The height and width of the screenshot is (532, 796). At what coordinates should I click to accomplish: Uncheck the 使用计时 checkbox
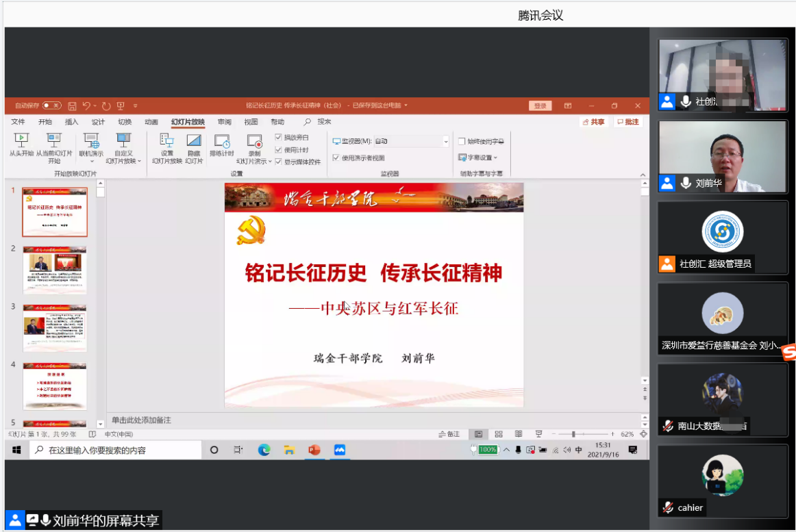279,150
